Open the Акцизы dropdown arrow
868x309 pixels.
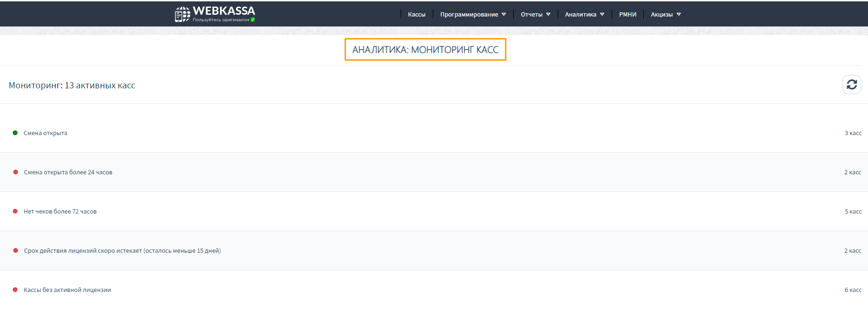679,15
